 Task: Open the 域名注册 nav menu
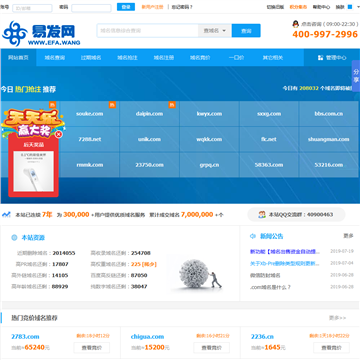pos(164,58)
